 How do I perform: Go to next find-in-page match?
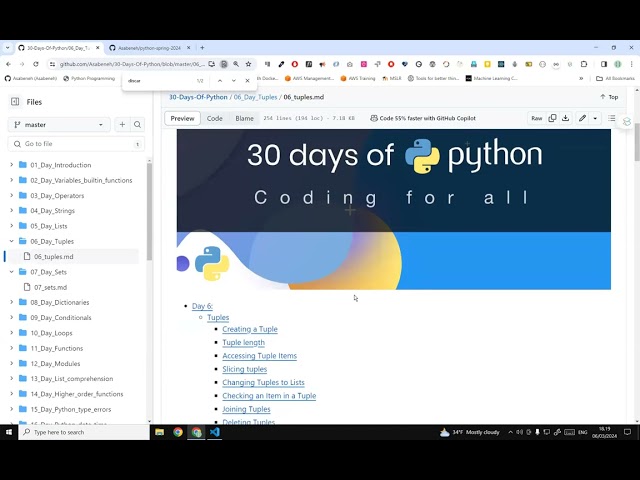(233, 80)
